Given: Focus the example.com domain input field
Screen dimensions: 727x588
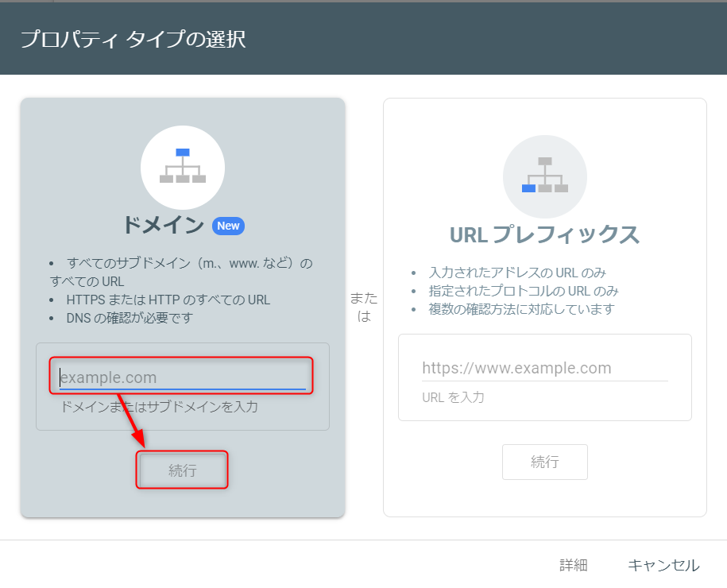Looking at the screenshot, I should (x=183, y=377).
